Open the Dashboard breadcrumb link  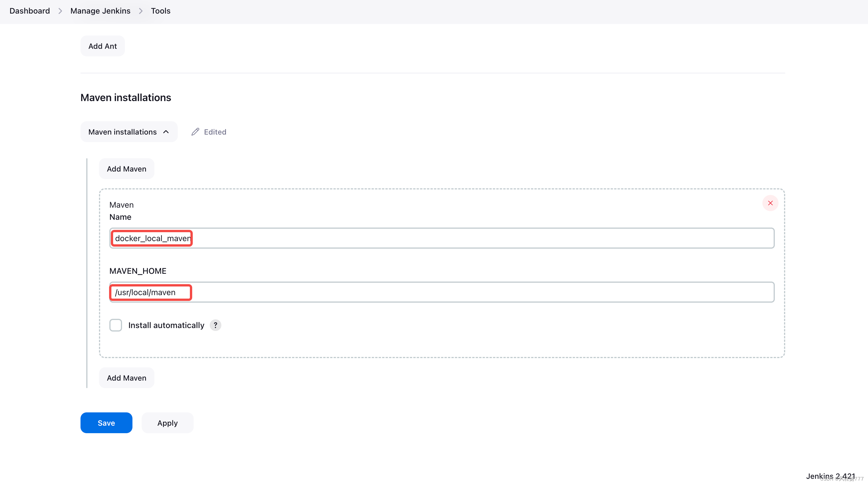(x=30, y=11)
